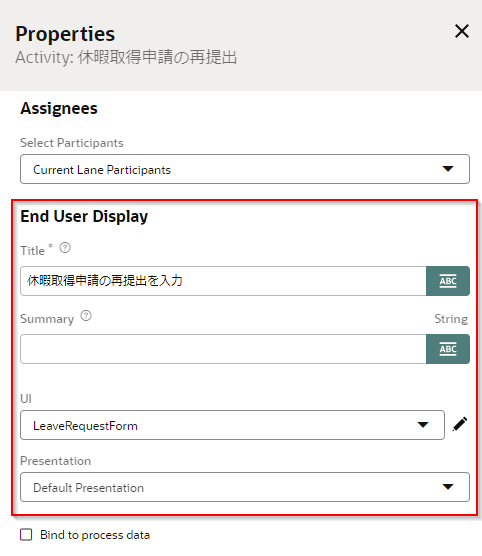
Task: Show help for Title field
Action: pos(65,248)
